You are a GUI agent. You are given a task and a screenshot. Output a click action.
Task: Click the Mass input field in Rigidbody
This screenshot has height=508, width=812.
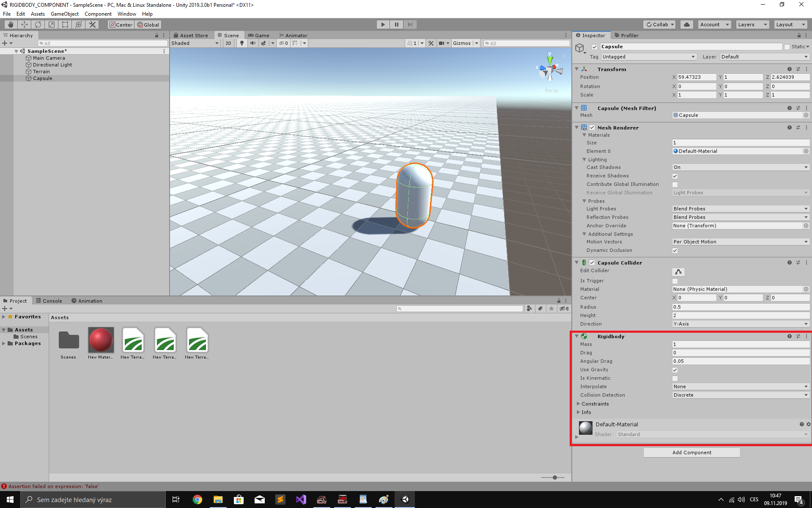[740, 344]
